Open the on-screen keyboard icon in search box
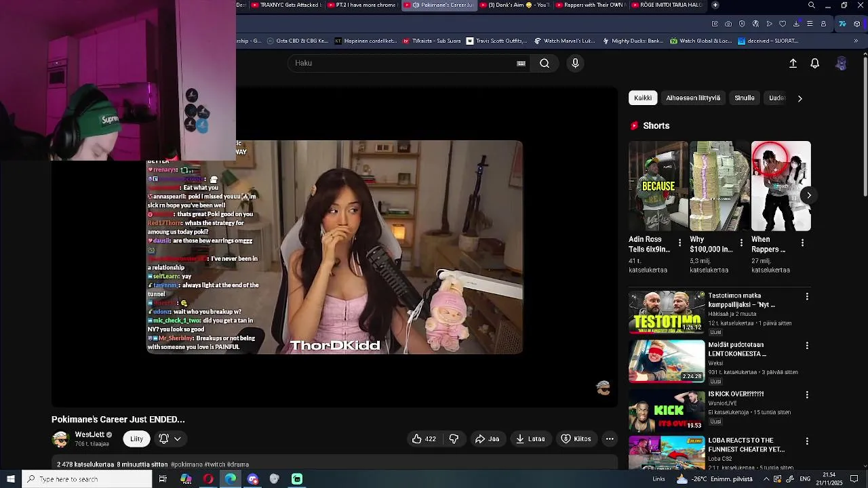 click(521, 63)
